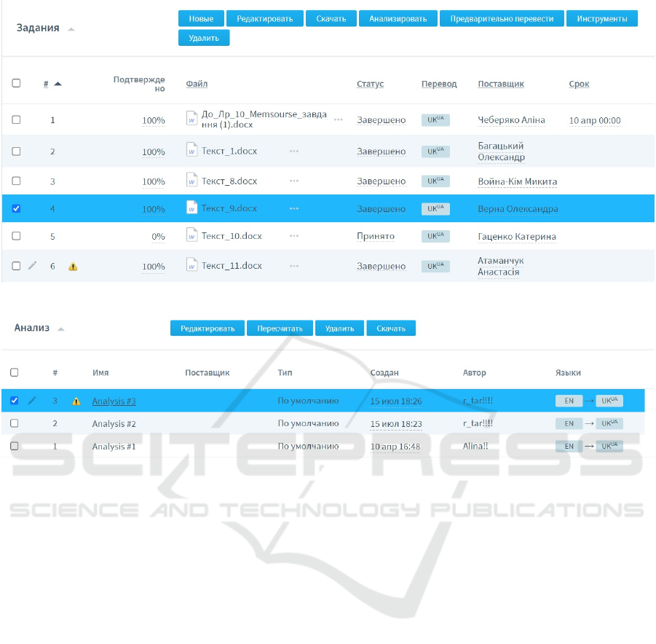Sort jobs by the Статус column header

[x=370, y=84]
